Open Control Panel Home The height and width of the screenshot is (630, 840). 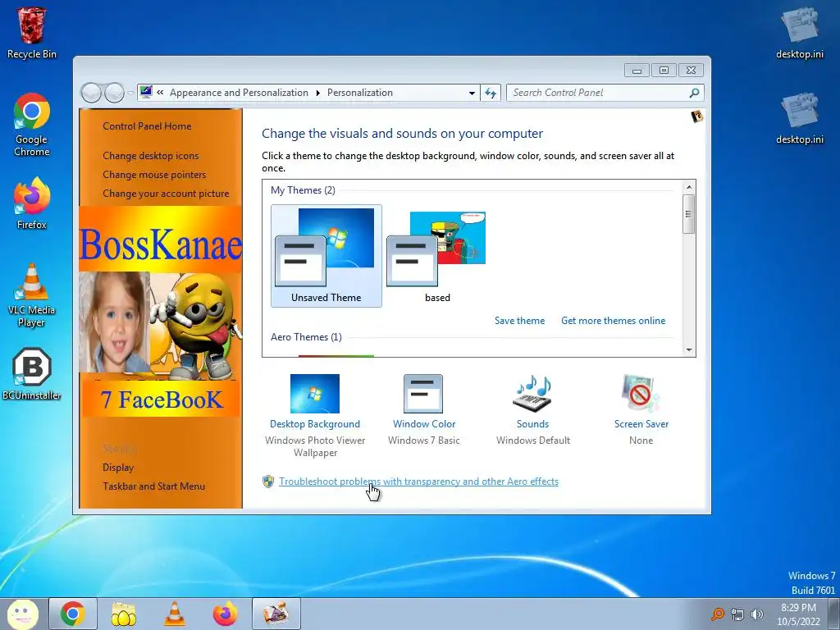pyautogui.click(x=147, y=126)
